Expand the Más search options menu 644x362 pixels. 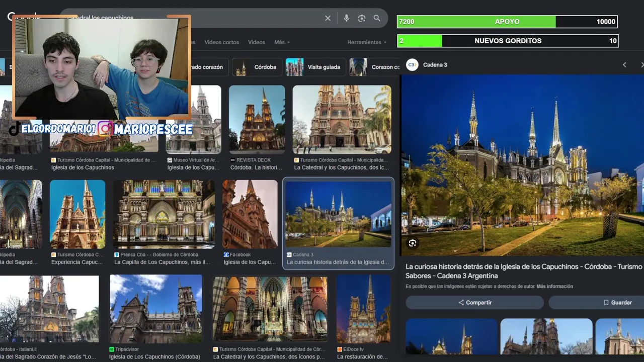point(281,42)
